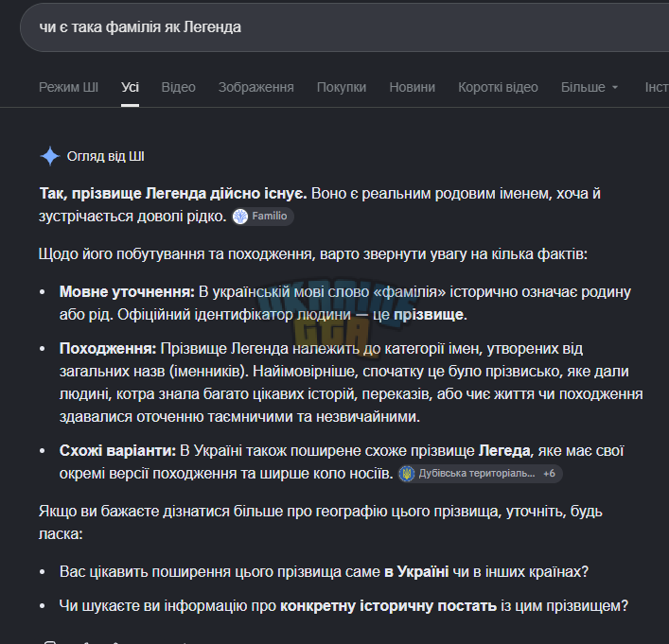
Task: Click 'конкретну історичну постать' bold text
Action: [388, 605]
